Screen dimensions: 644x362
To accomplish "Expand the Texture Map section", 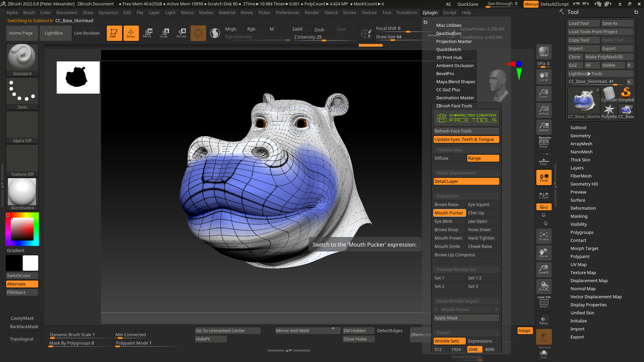I will tap(583, 272).
